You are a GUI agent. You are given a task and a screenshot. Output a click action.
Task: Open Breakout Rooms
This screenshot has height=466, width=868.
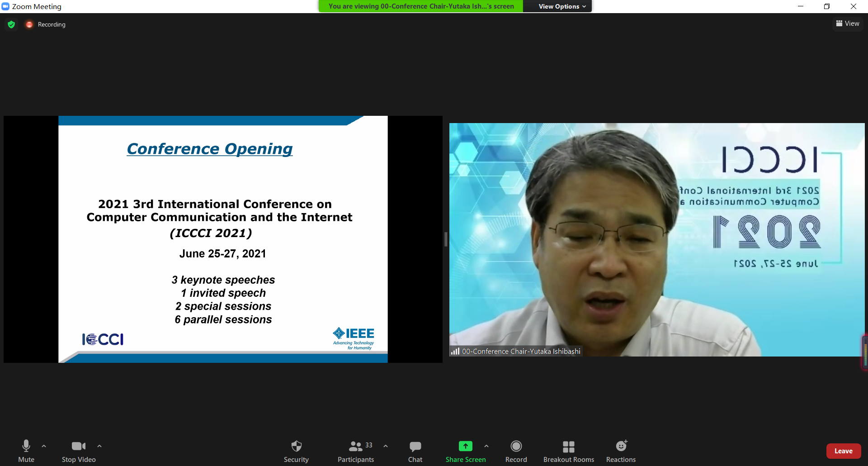(x=569, y=451)
